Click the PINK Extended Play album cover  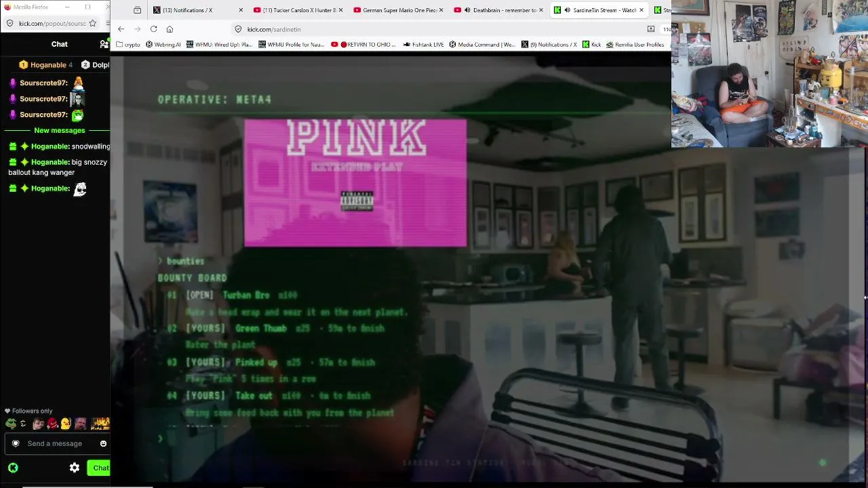[x=355, y=183]
